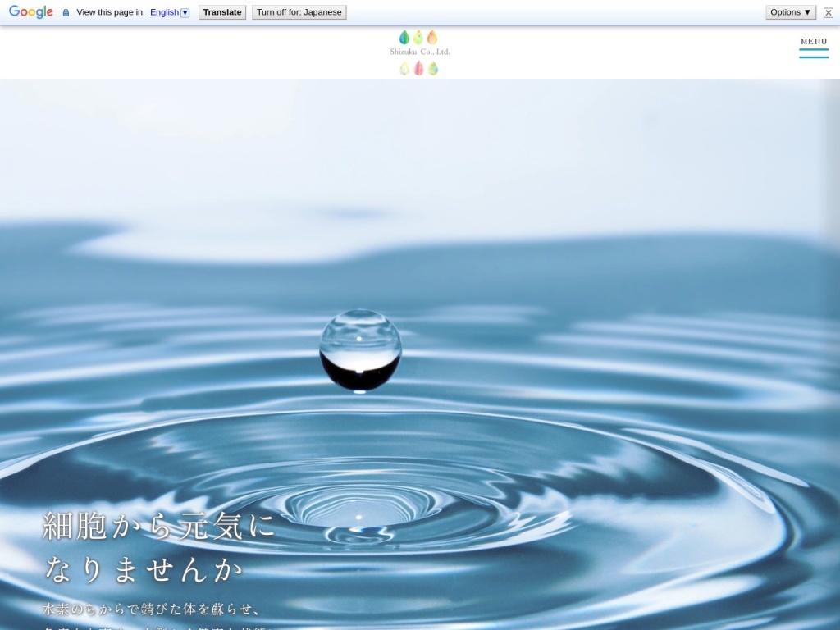Open the MENU hamburger lines
This screenshot has height=630, width=840.
814,53
